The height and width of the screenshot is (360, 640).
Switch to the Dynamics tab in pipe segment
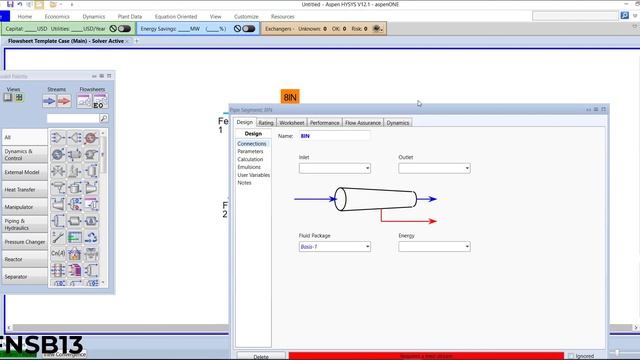pyautogui.click(x=398, y=122)
